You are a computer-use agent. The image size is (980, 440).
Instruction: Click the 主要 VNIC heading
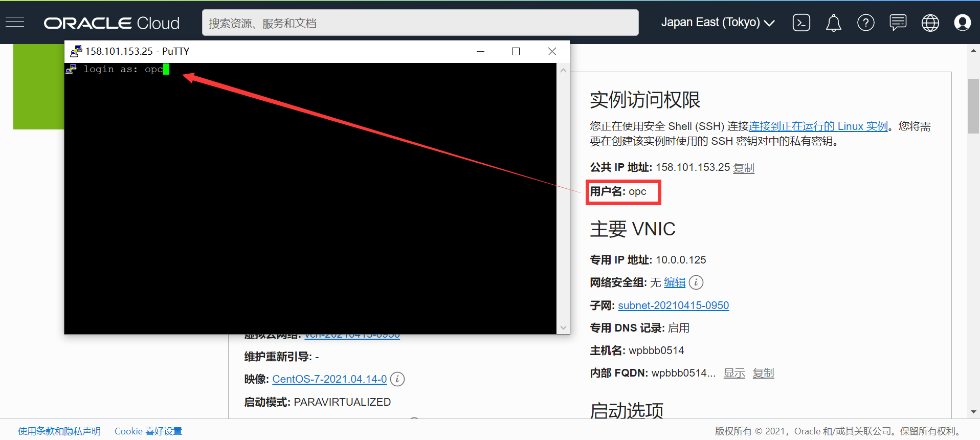pyautogui.click(x=633, y=229)
